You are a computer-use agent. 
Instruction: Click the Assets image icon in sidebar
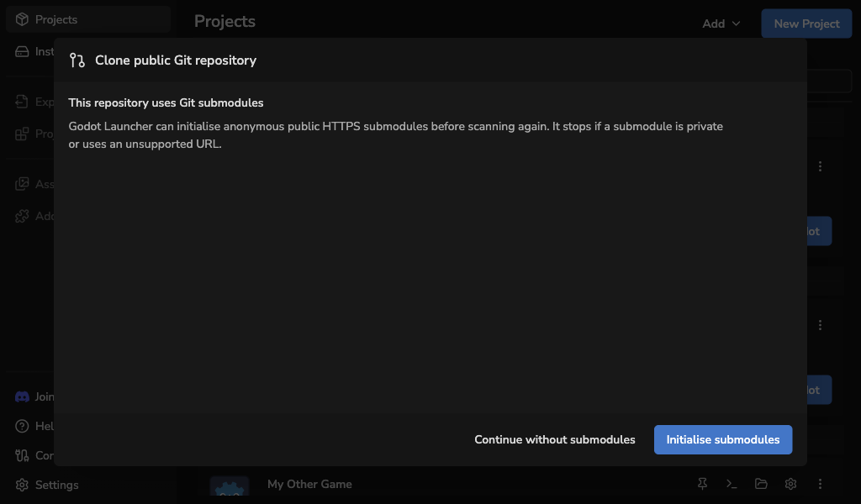22,184
